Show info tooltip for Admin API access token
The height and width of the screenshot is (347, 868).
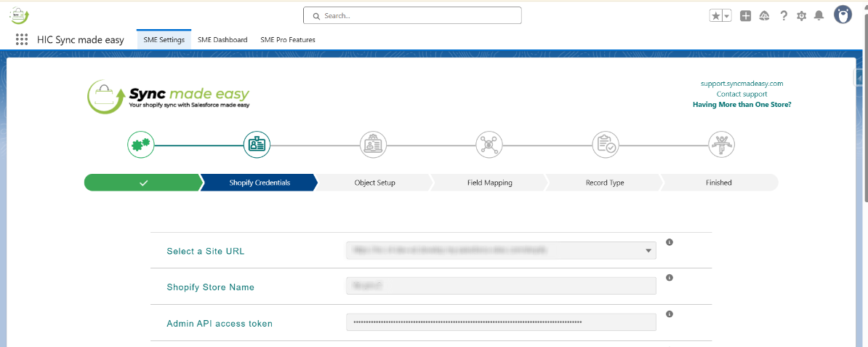(670, 314)
